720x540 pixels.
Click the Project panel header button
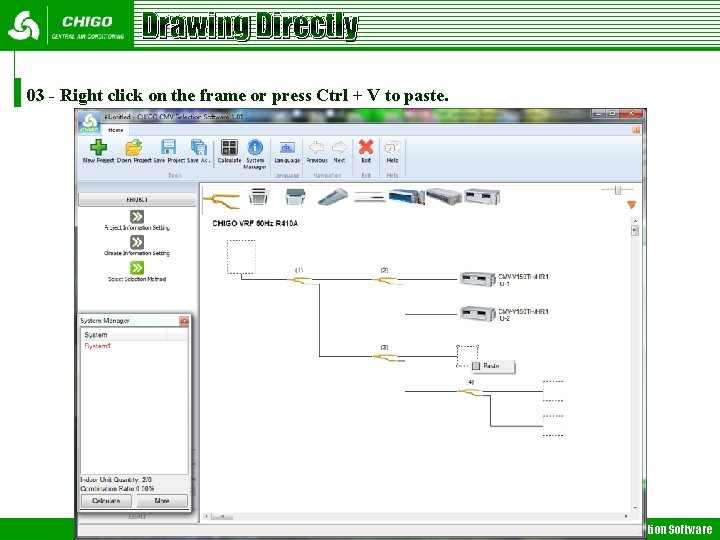point(137,200)
